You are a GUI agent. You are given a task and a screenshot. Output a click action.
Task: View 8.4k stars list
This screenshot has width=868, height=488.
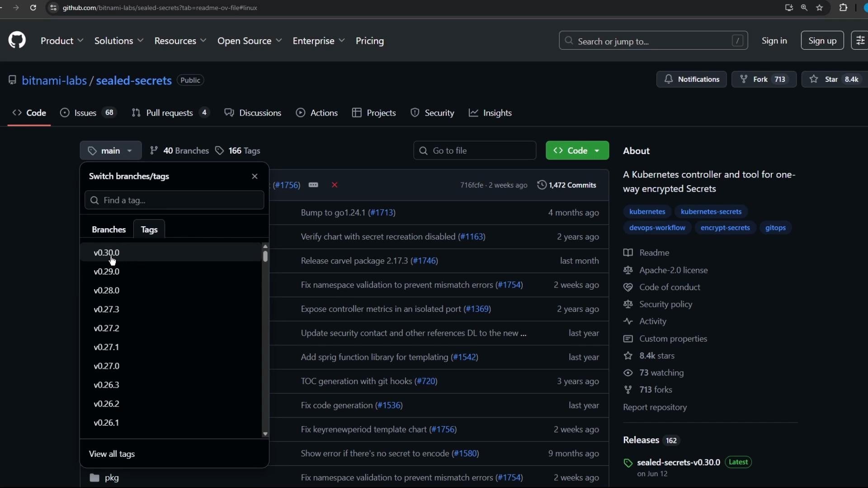649,356
